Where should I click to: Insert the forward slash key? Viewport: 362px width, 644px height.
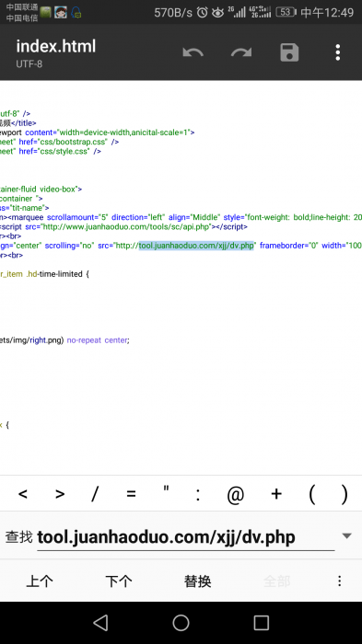[x=95, y=494]
